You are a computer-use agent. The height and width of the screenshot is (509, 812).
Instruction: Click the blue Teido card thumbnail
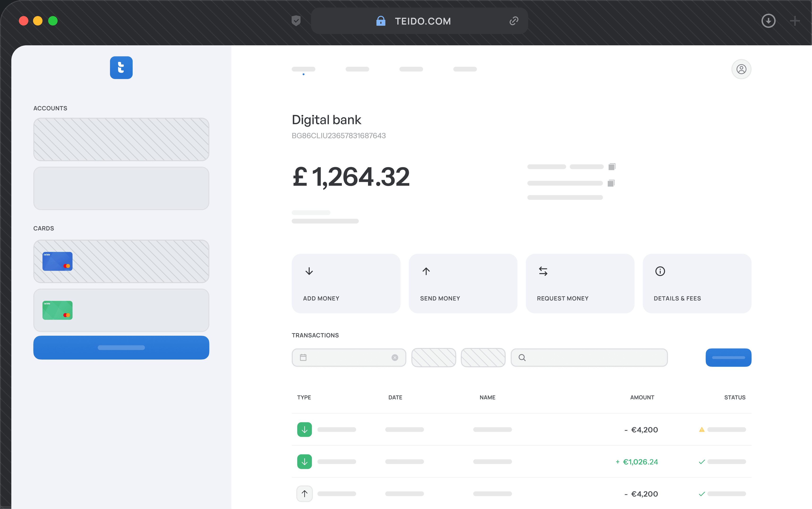click(x=58, y=261)
